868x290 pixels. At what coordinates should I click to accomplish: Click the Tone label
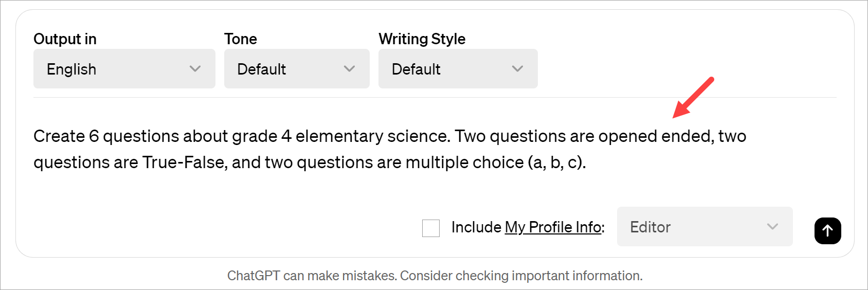click(240, 39)
